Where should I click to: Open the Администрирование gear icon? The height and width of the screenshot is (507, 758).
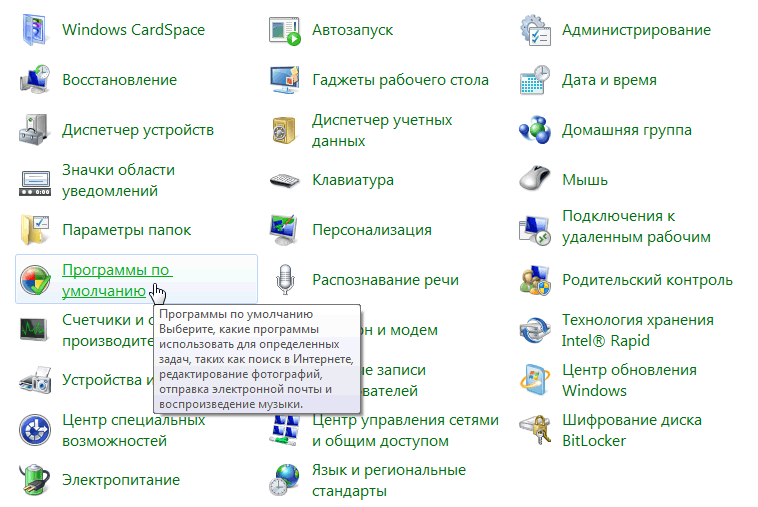(x=536, y=30)
